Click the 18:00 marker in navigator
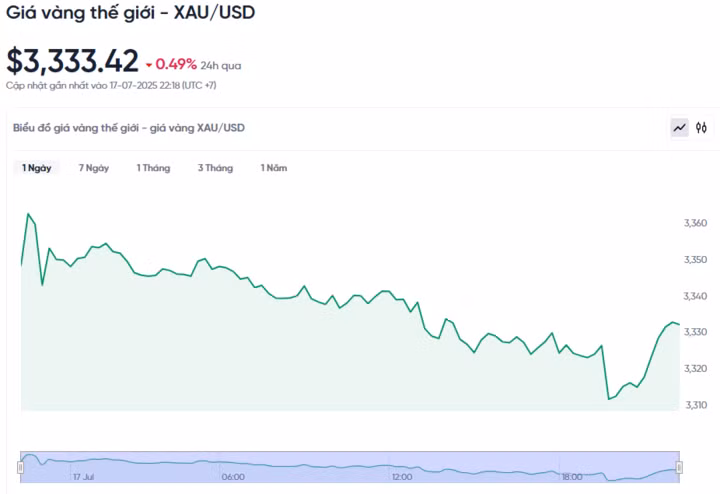Viewport: 720px width, 494px height. click(571, 477)
